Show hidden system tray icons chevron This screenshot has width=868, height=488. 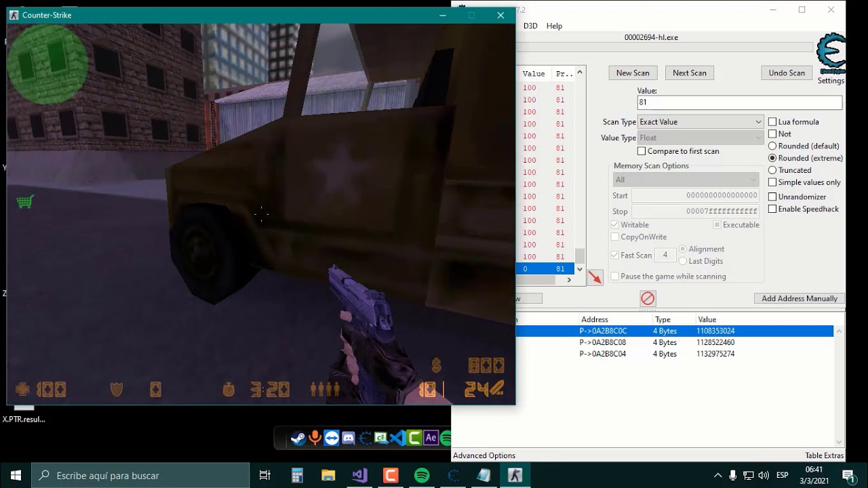pos(718,475)
